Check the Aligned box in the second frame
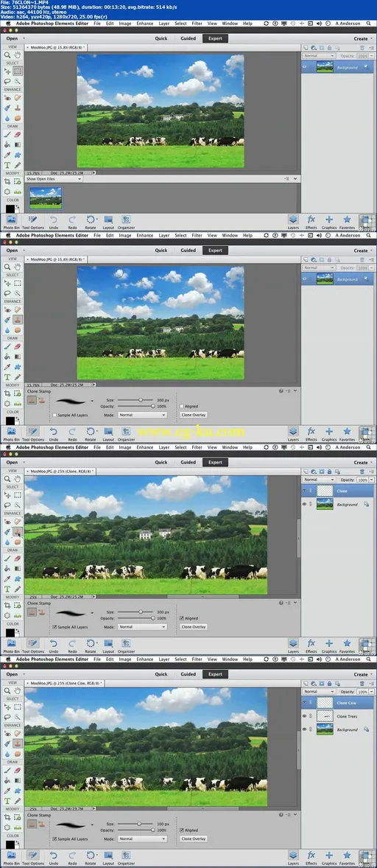 182,406
